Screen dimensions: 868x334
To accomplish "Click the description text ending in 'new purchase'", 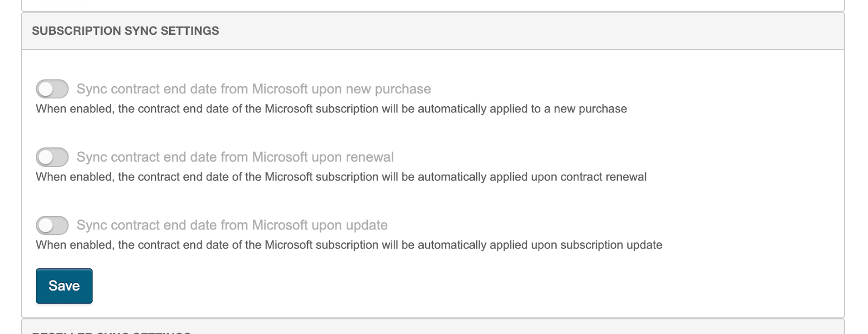I will (331, 109).
